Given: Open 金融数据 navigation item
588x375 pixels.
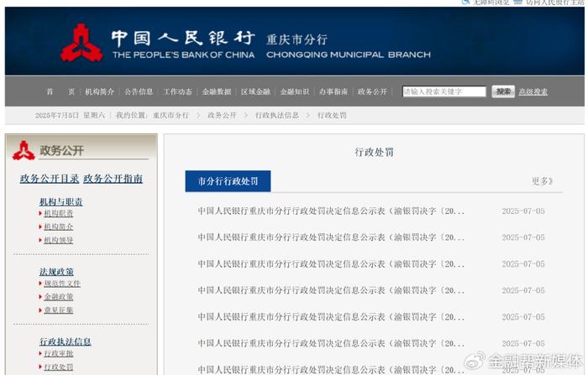Looking at the screenshot, I should (217, 91).
